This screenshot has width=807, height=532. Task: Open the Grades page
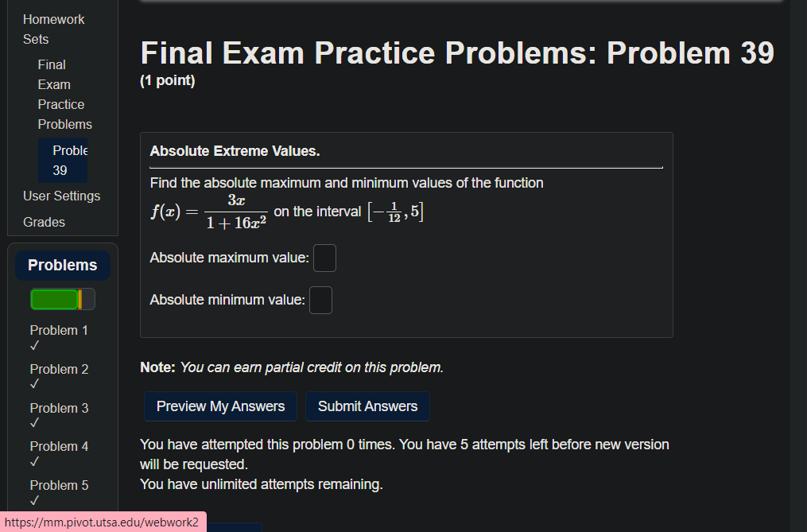(43, 222)
